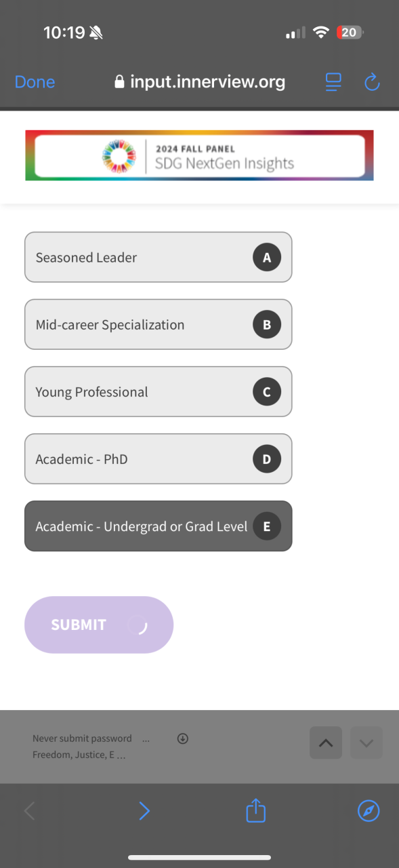Select the Seasoned Leader option
This screenshot has height=868, width=399.
pyautogui.click(x=159, y=257)
